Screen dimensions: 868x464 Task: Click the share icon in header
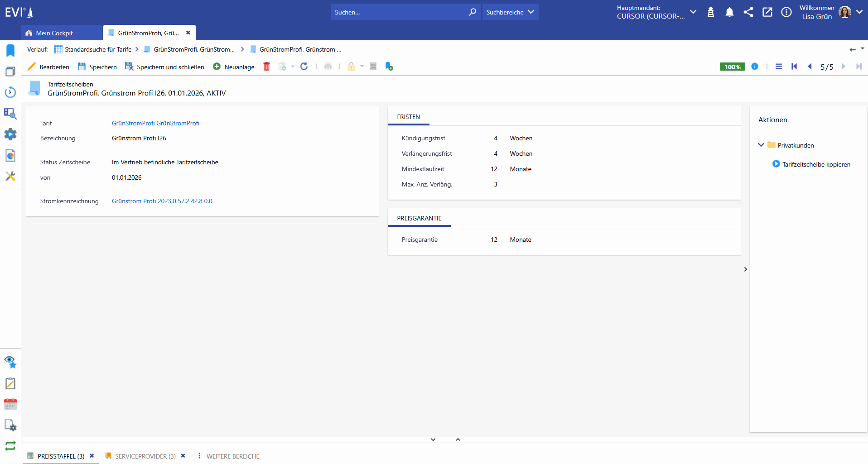pyautogui.click(x=748, y=12)
